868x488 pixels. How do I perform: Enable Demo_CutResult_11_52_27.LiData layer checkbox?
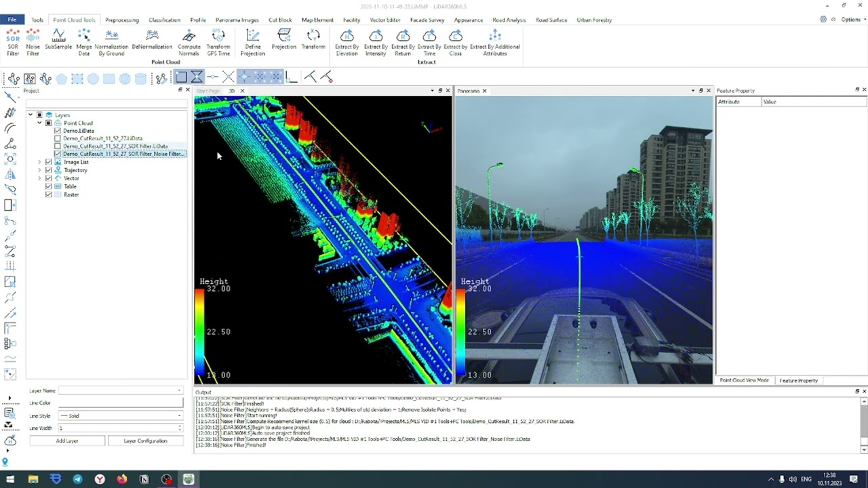coord(58,138)
